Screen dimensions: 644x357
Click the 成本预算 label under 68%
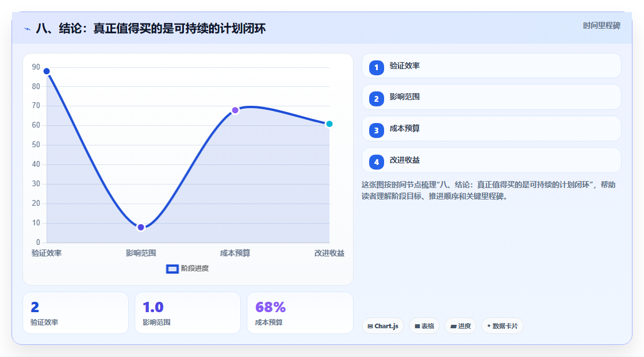tap(269, 323)
